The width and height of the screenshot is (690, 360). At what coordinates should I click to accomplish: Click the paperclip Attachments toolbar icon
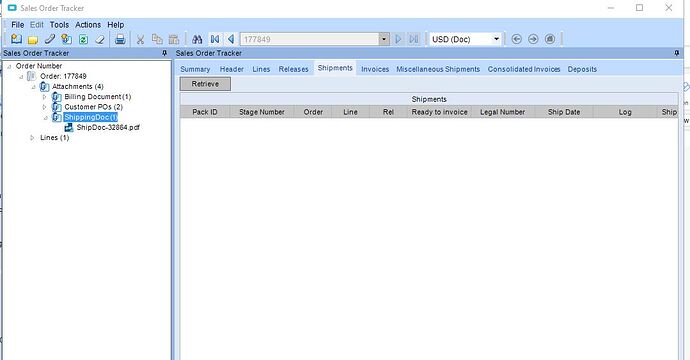50,39
